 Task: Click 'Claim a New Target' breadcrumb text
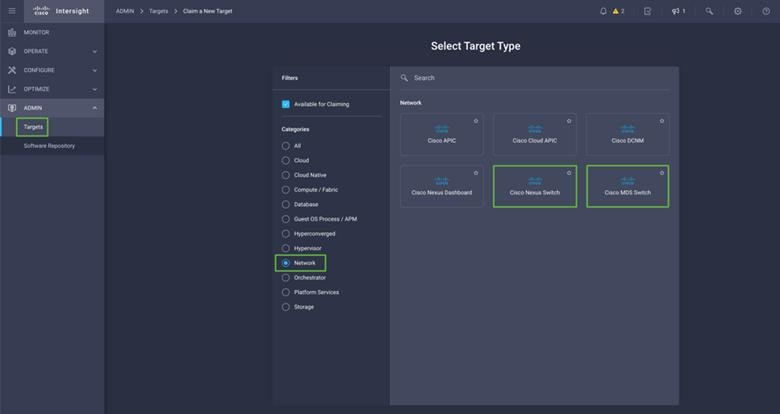click(207, 11)
